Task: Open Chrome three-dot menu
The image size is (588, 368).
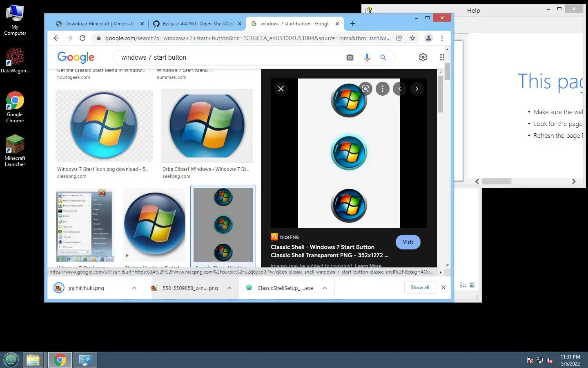Action: [442, 38]
